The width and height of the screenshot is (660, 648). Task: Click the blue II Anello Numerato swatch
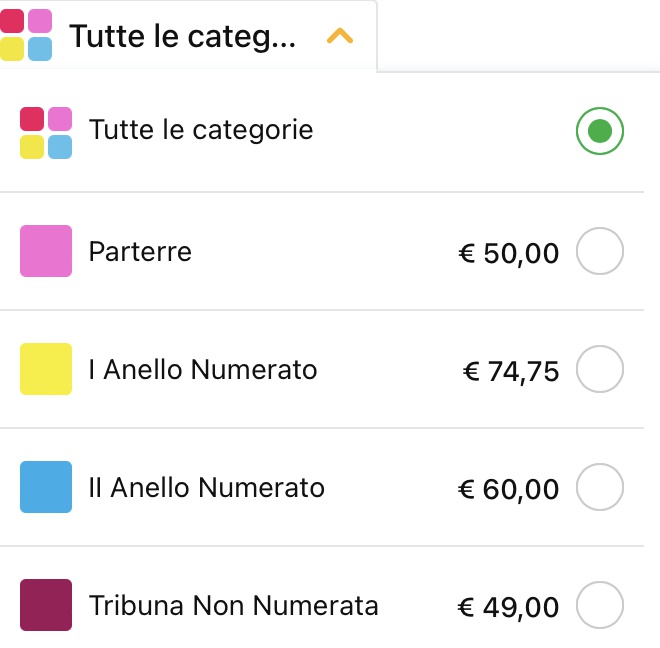[x=46, y=487]
